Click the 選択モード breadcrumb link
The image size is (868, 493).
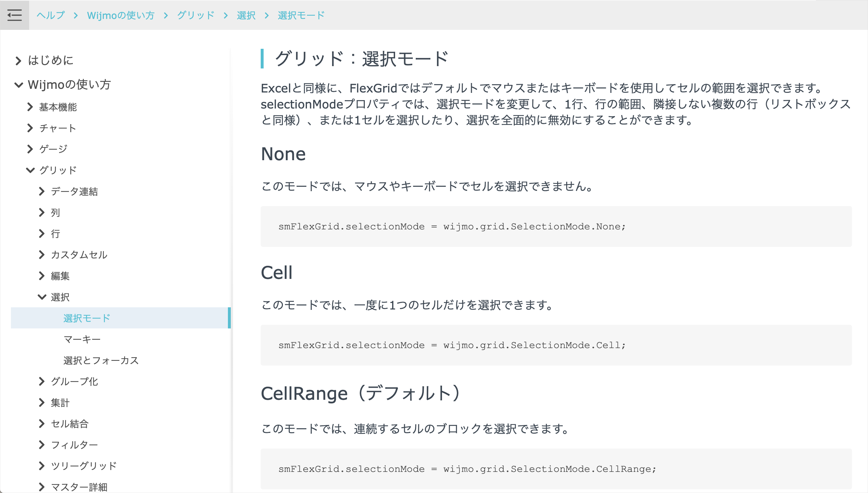pos(301,15)
